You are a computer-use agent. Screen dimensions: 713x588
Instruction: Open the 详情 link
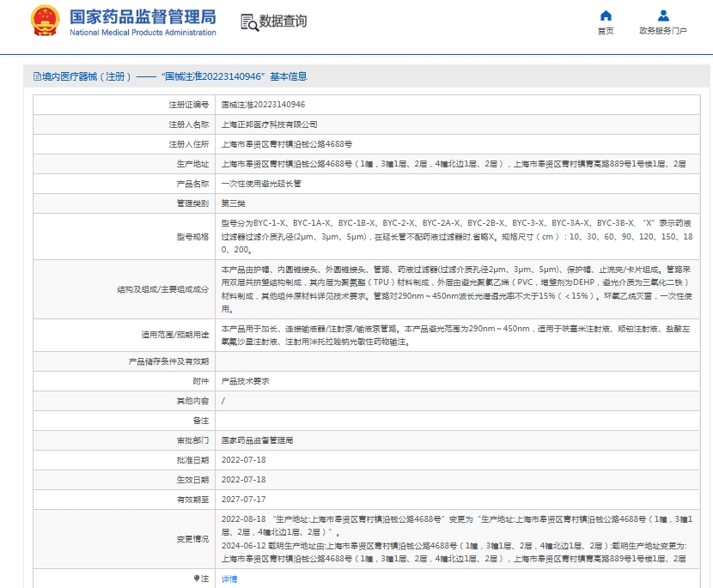coord(229,579)
